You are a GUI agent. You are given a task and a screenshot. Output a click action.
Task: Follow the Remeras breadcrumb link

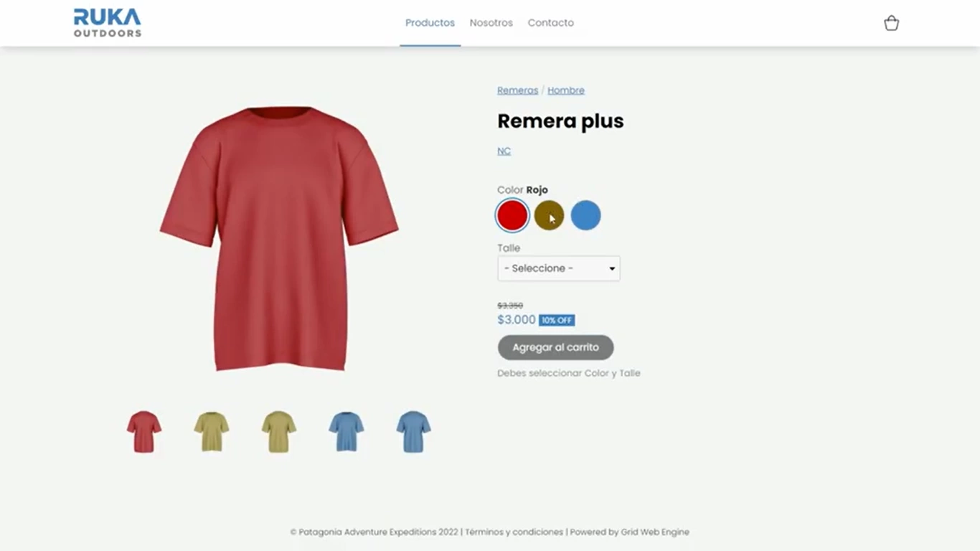(x=517, y=90)
